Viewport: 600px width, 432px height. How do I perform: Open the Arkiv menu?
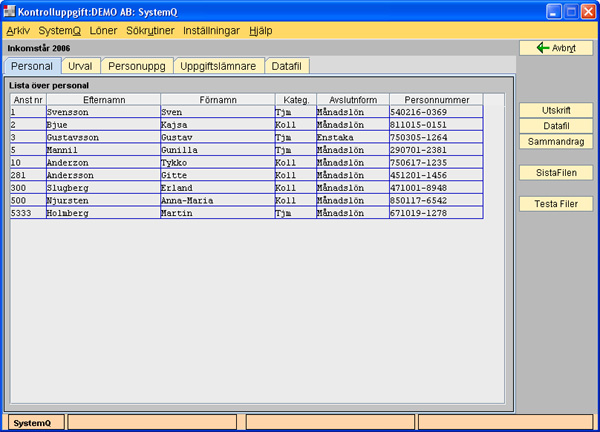tap(18, 31)
